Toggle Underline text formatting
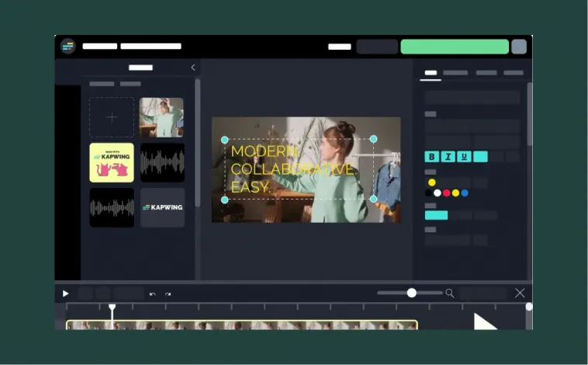This screenshot has width=588, height=365. point(464,157)
